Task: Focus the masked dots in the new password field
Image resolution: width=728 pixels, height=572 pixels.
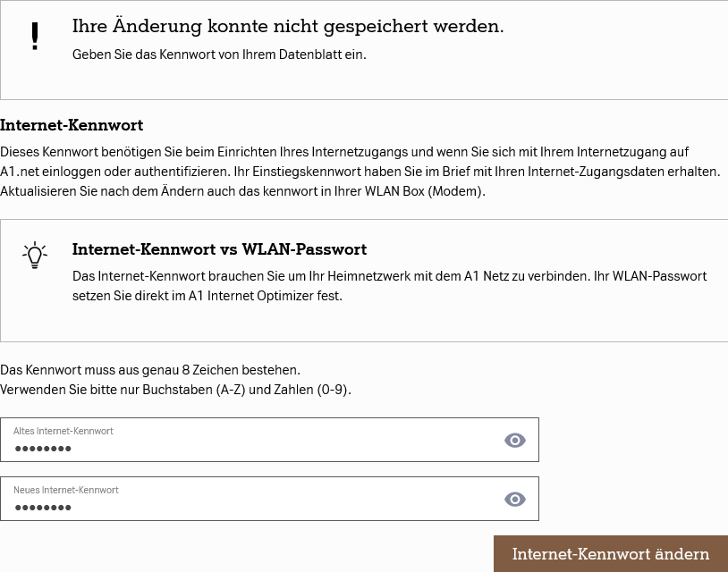Action: [x=43, y=508]
